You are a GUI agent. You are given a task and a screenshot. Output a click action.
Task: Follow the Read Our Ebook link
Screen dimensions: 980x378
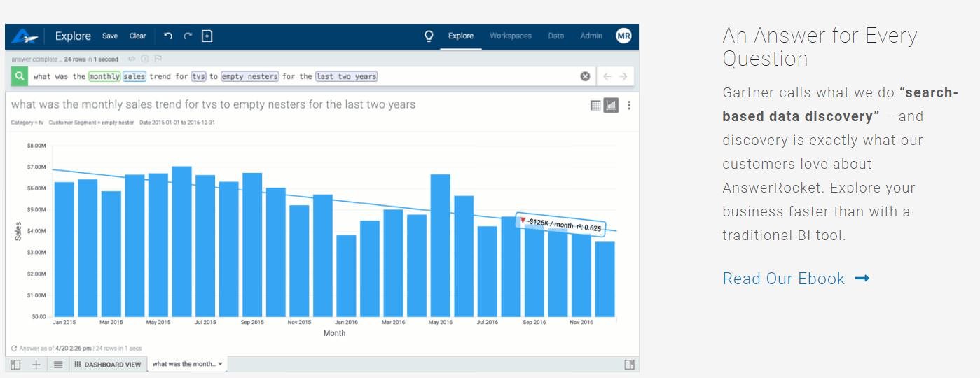click(796, 279)
